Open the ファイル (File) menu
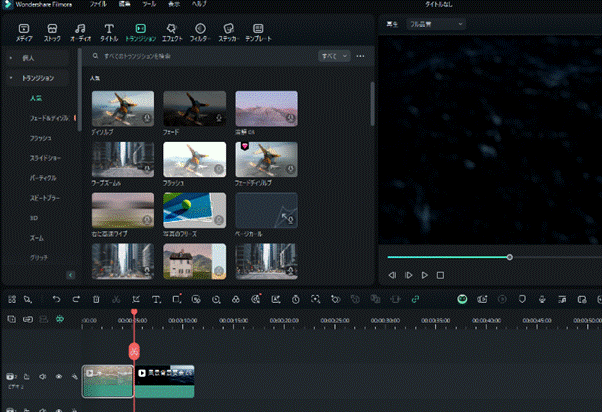The image size is (602, 412). 98,4
